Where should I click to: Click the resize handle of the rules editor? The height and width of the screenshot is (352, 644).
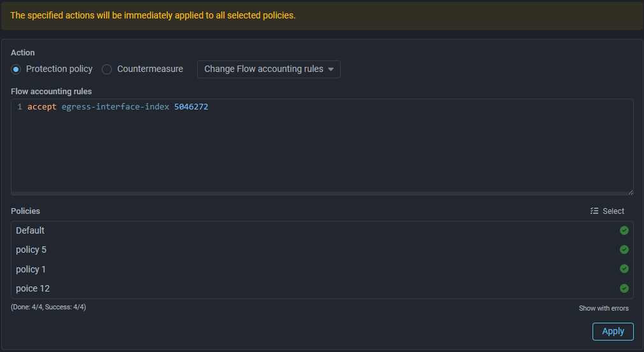pos(630,192)
